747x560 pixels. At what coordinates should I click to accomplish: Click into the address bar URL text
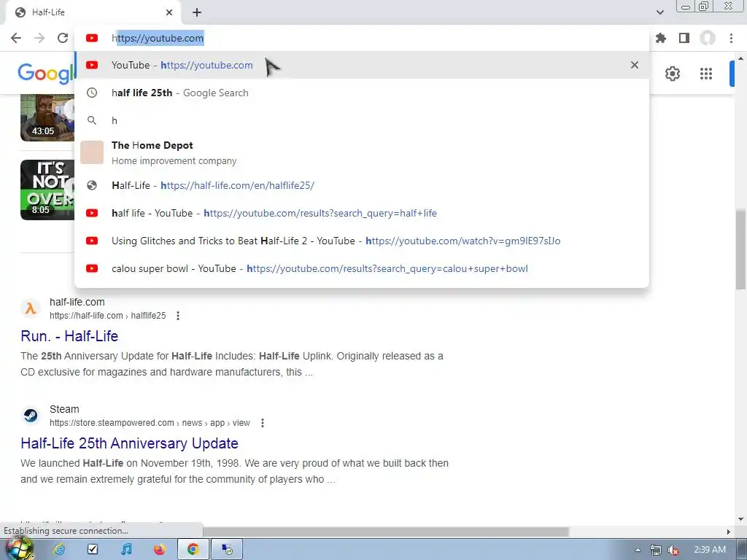click(x=158, y=38)
